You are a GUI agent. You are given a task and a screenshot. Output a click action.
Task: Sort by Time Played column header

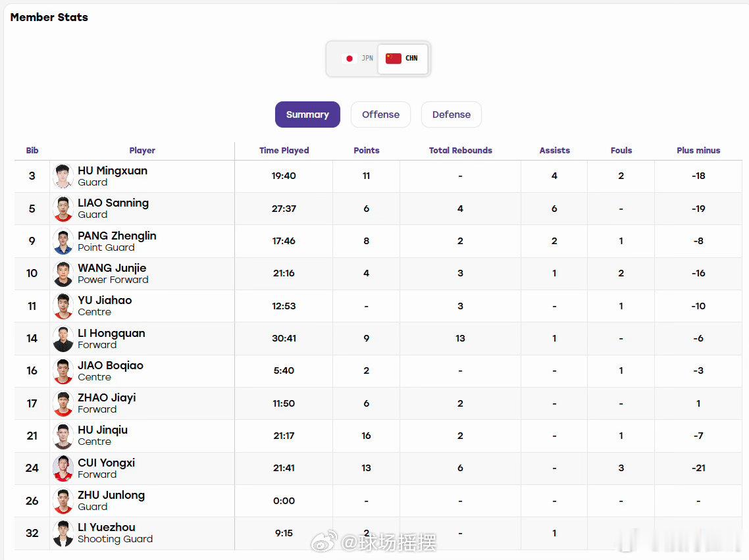pos(284,151)
